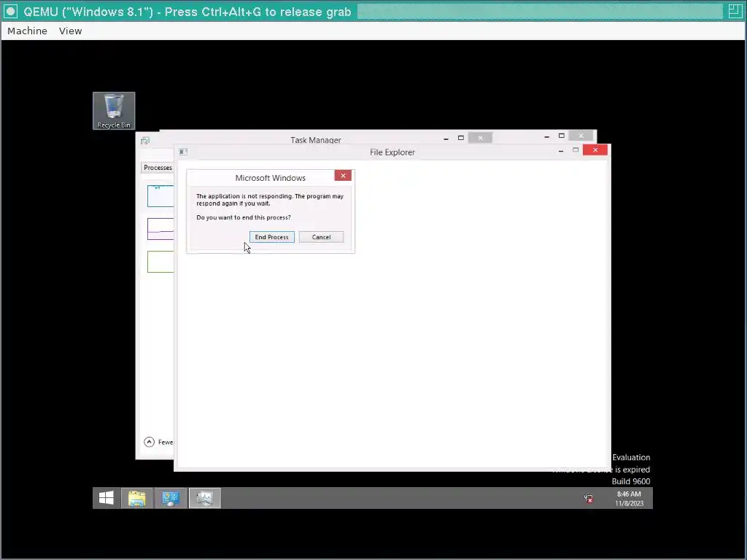Click the QEMU window icon in title bar

coord(10,11)
